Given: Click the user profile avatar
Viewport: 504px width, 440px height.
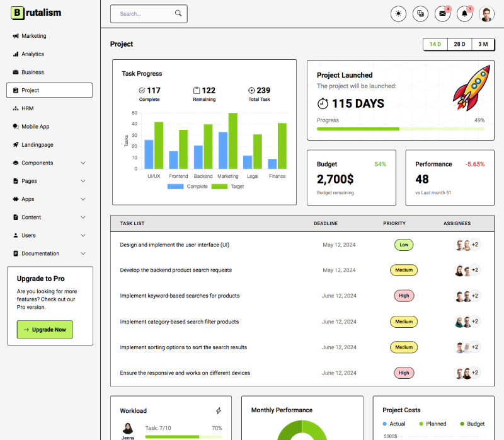Looking at the screenshot, I should point(486,13).
